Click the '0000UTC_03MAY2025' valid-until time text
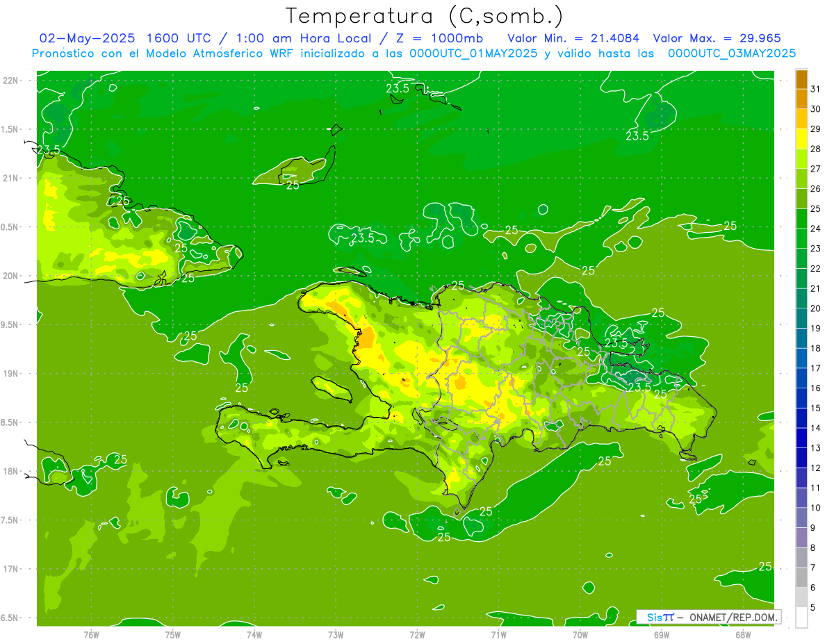834x644 pixels. 732,53
